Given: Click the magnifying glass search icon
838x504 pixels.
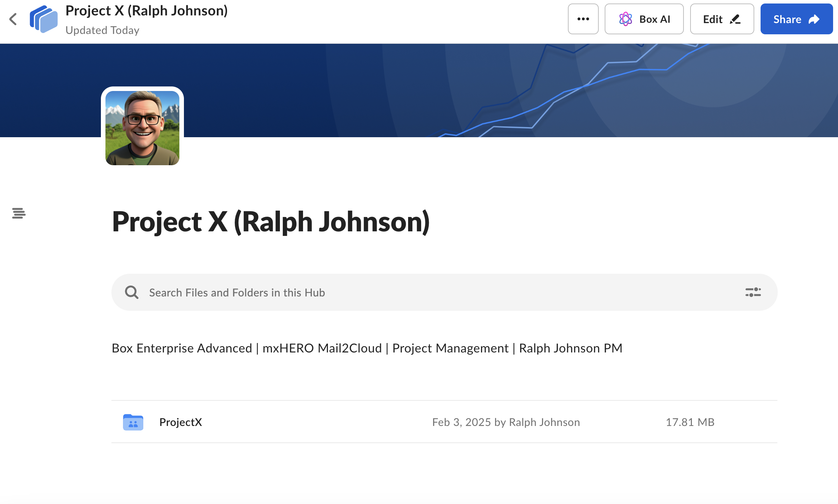Looking at the screenshot, I should pos(132,292).
